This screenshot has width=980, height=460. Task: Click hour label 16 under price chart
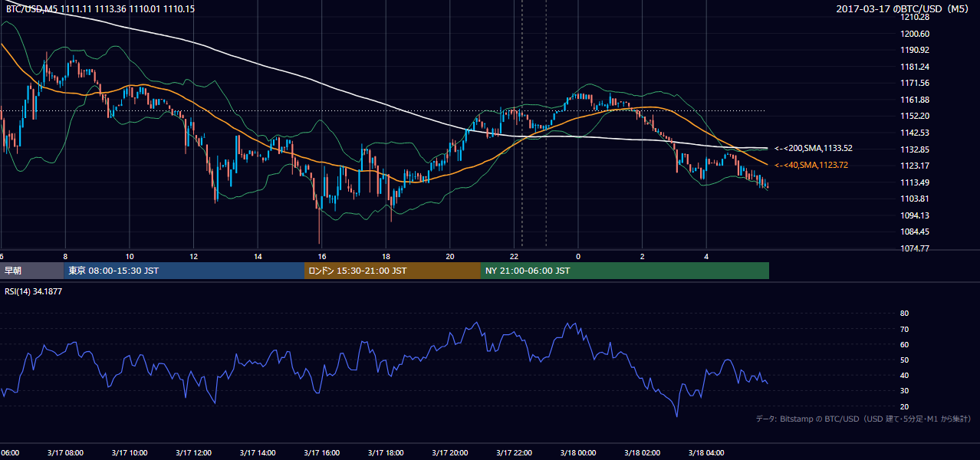tap(322, 256)
